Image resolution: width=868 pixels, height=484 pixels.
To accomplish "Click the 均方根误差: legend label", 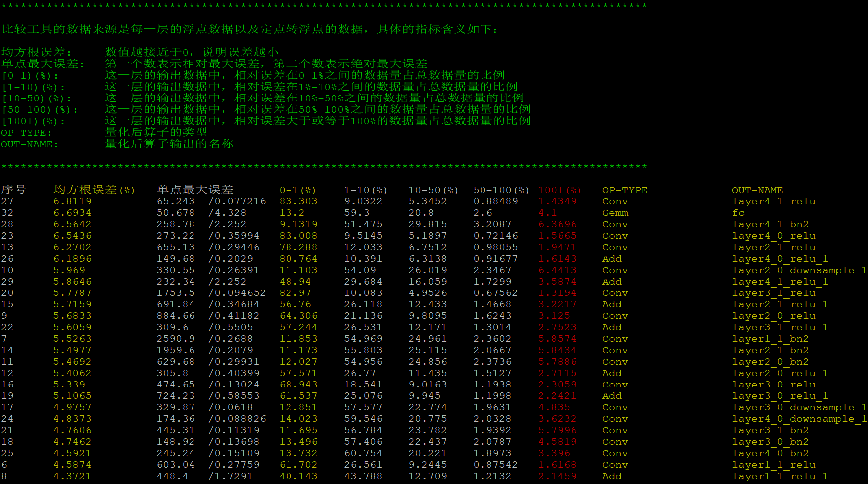I will pos(37,52).
